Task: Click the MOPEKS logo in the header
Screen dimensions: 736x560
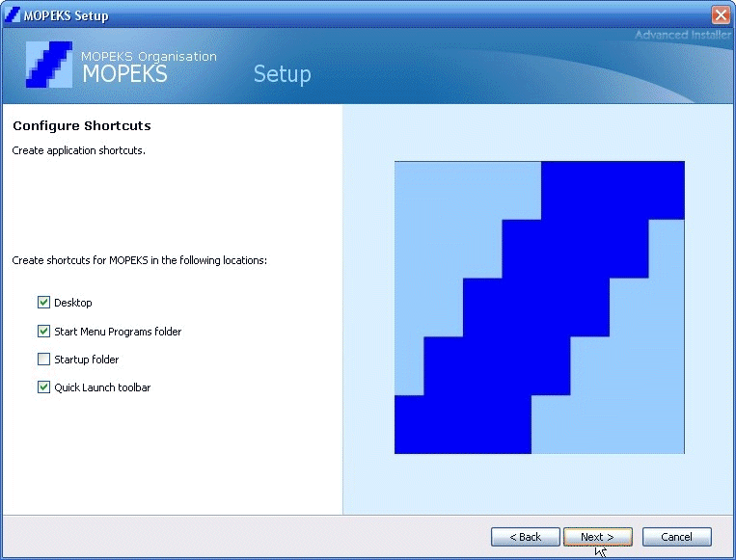Action: point(49,65)
